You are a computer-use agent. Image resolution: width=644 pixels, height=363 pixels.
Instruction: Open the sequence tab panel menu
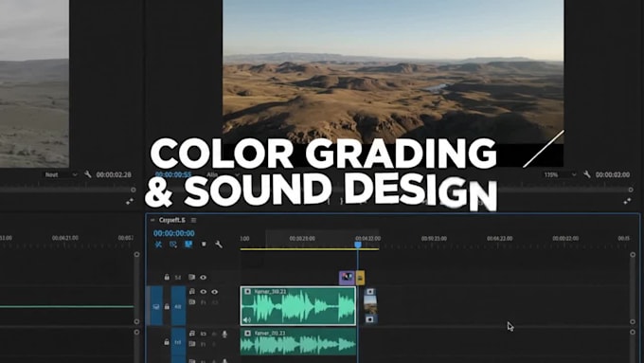pos(193,220)
